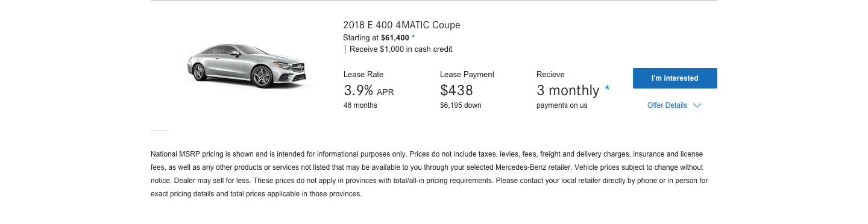
Task: Click the $438 lease payment amount
Action: [x=456, y=91]
